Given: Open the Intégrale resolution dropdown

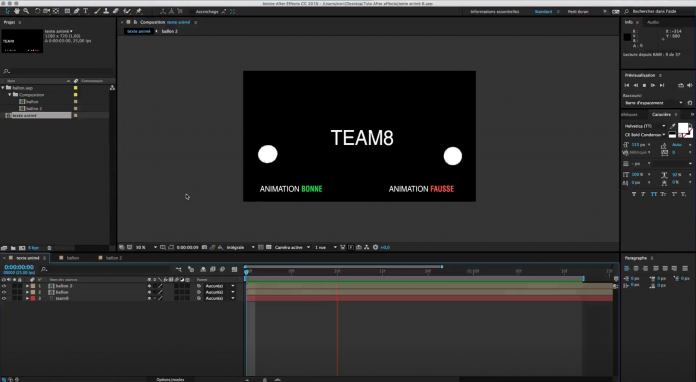Looking at the screenshot, I should coord(240,248).
